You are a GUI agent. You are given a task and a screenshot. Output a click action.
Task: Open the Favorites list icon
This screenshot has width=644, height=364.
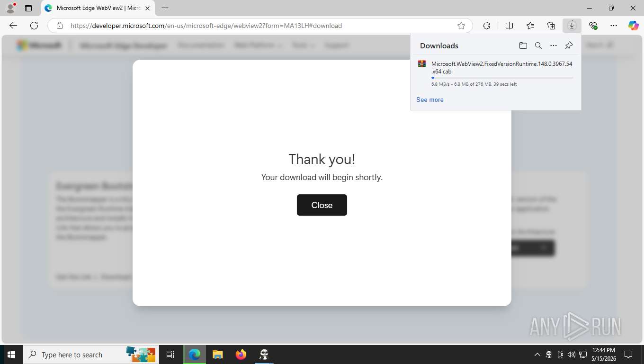pos(530,26)
